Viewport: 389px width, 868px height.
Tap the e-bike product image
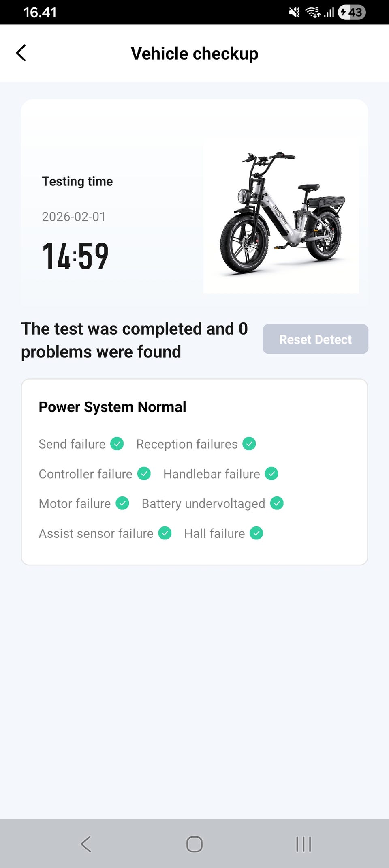[x=281, y=215]
